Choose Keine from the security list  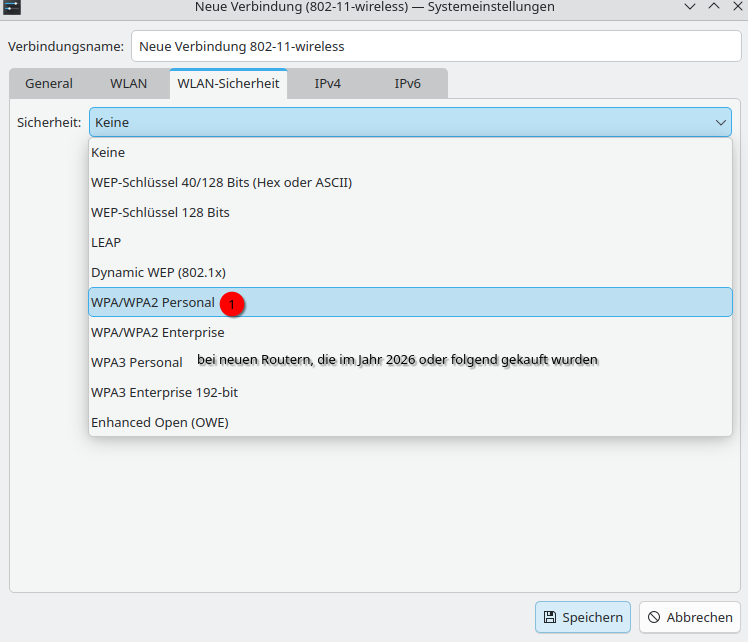click(x=108, y=153)
